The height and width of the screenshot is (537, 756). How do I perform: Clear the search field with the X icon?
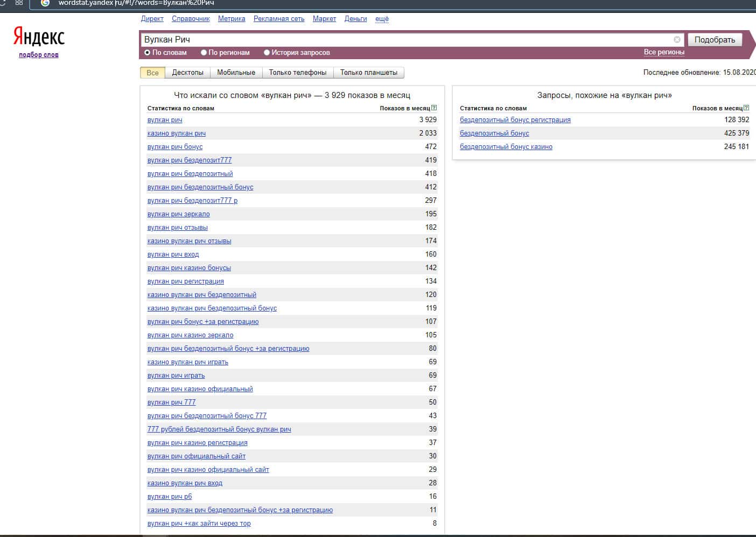click(x=677, y=40)
